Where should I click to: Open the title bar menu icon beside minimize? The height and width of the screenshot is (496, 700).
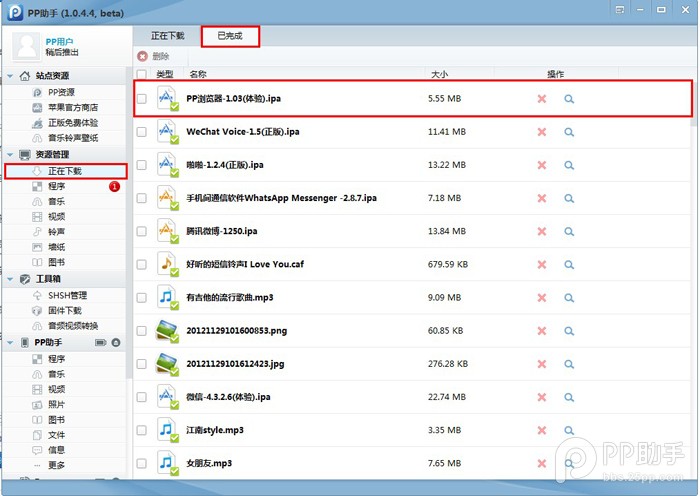[x=622, y=10]
